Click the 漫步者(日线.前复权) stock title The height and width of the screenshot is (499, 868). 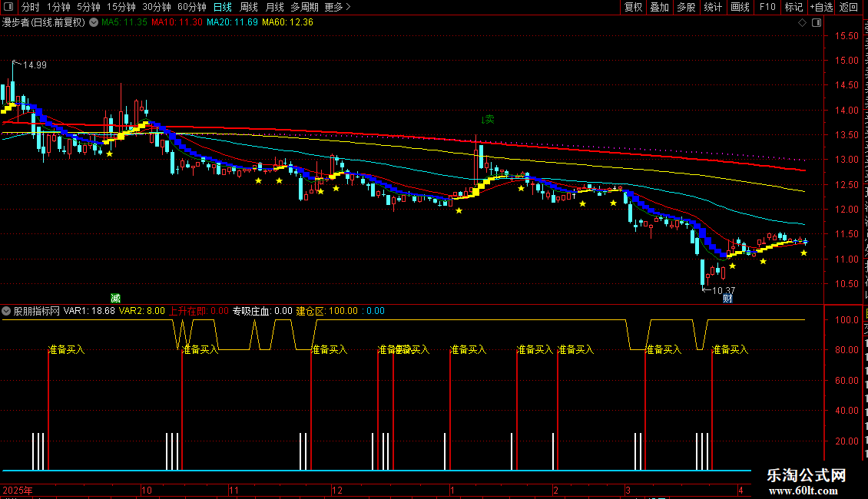tap(44, 22)
